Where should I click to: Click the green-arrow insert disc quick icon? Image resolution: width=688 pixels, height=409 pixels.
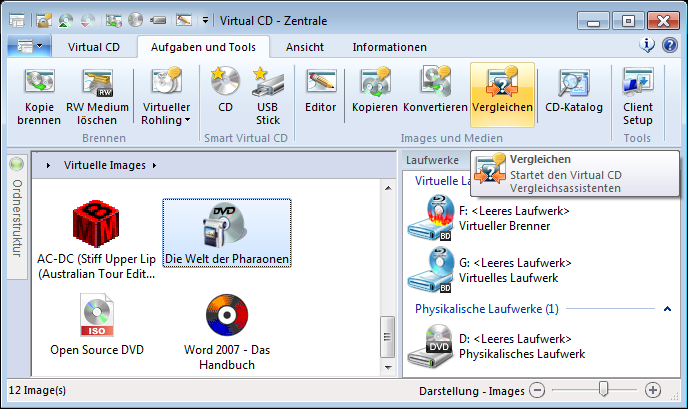66,20
